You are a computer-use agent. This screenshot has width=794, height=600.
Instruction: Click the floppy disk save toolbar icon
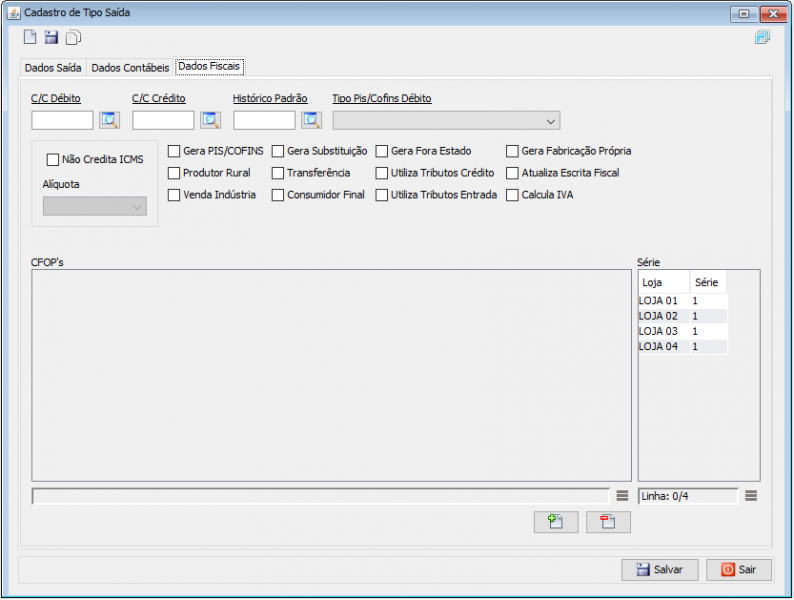click(x=51, y=37)
